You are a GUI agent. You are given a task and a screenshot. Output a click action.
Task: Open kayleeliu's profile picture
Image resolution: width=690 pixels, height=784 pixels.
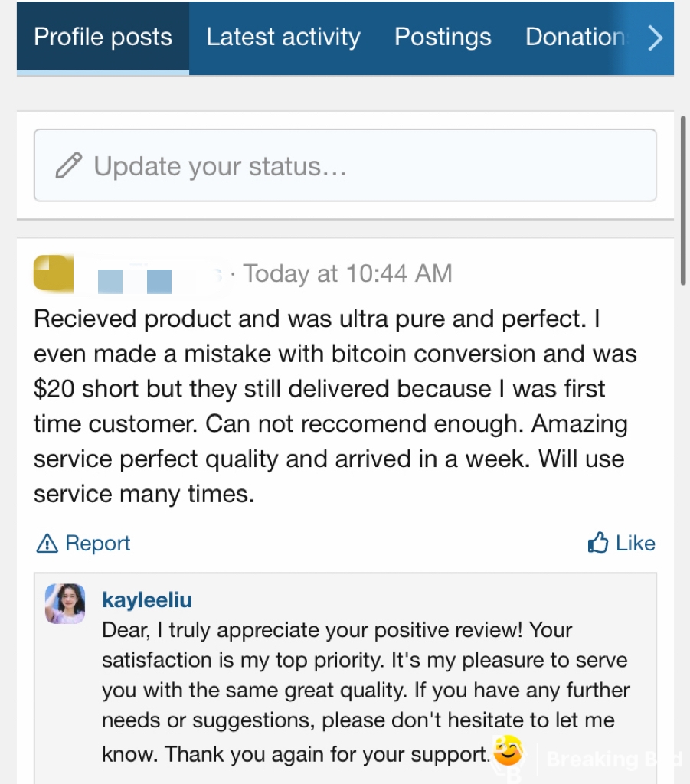(65, 604)
